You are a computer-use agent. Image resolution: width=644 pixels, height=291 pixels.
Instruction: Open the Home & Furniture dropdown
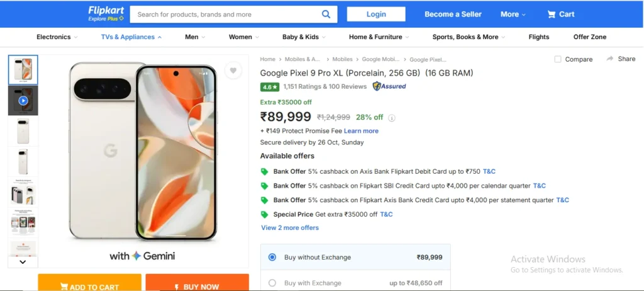(x=379, y=37)
